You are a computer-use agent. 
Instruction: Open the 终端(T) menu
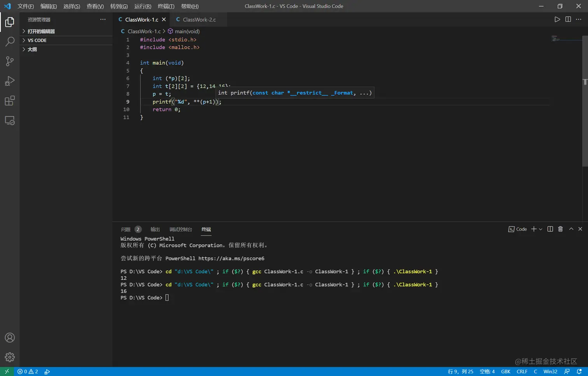pyautogui.click(x=166, y=6)
